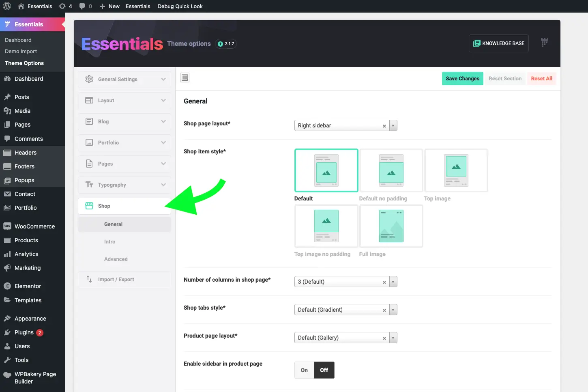The height and width of the screenshot is (392, 588).
Task: Click the Products icon in the sidebar
Action: pyautogui.click(x=7, y=240)
